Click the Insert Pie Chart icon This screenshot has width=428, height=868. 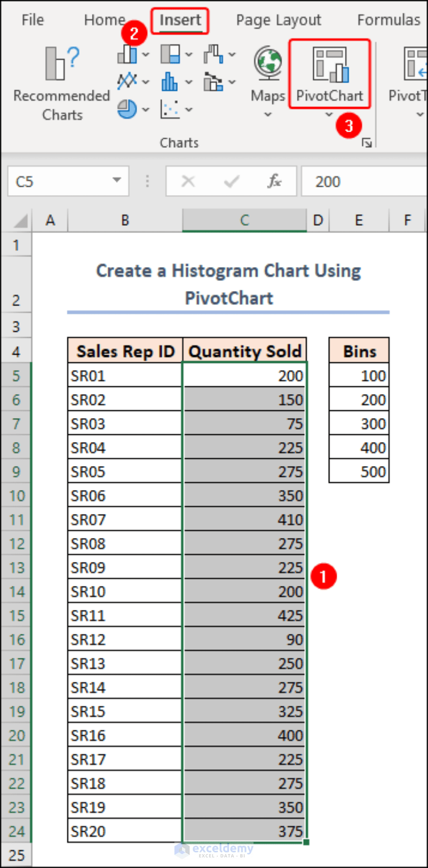coord(127,109)
